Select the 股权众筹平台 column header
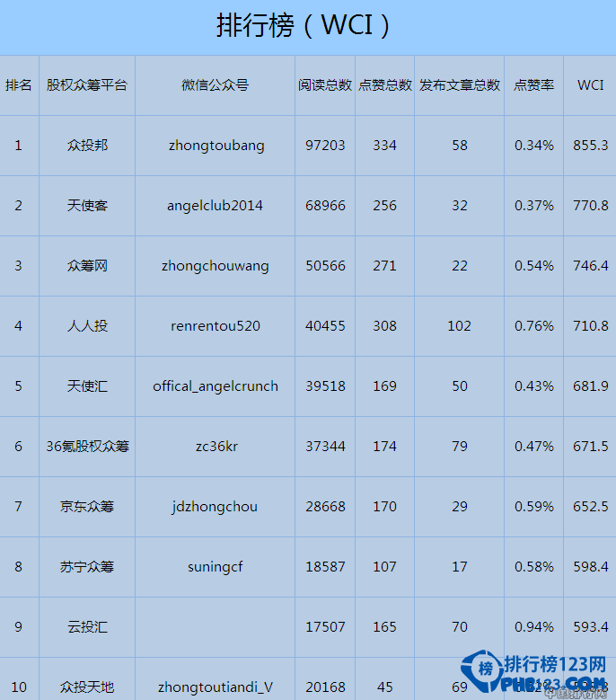Image resolution: width=616 pixels, height=700 pixels. (x=87, y=84)
